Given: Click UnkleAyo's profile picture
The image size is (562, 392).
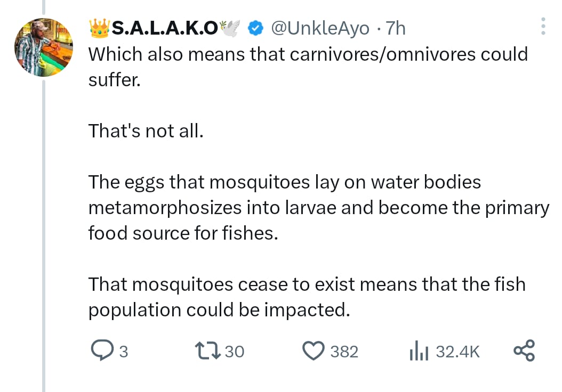Looking at the screenshot, I should tap(43, 47).
